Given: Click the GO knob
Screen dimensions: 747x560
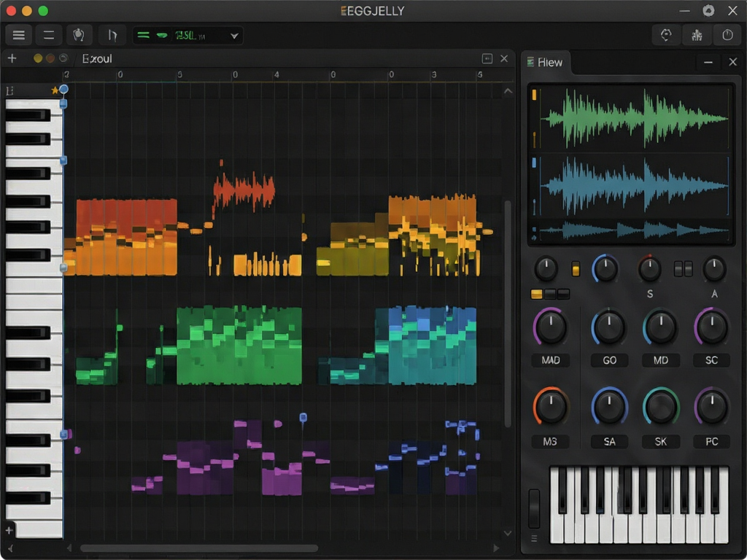Looking at the screenshot, I should (x=609, y=327).
